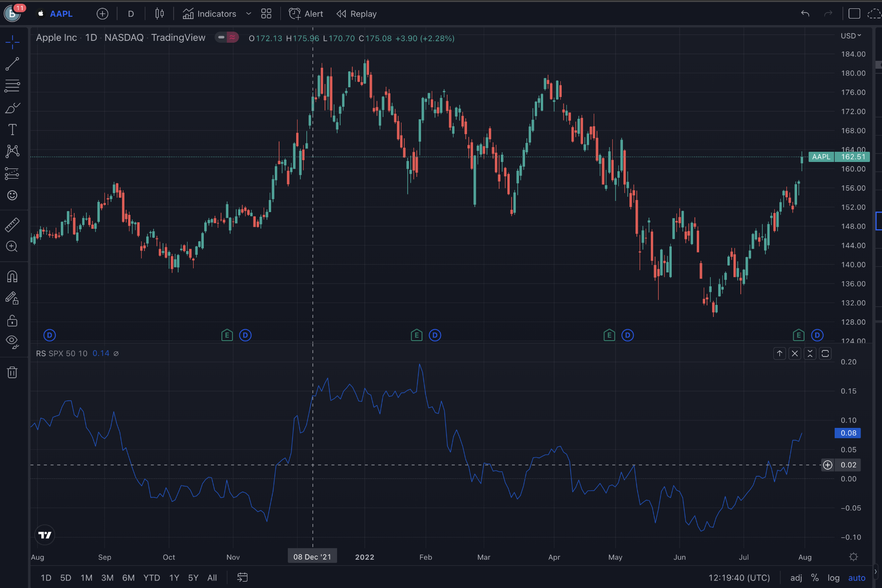Viewport: 882px width, 588px height.
Task: Select the All time range
Action: [x=212, y=578]
